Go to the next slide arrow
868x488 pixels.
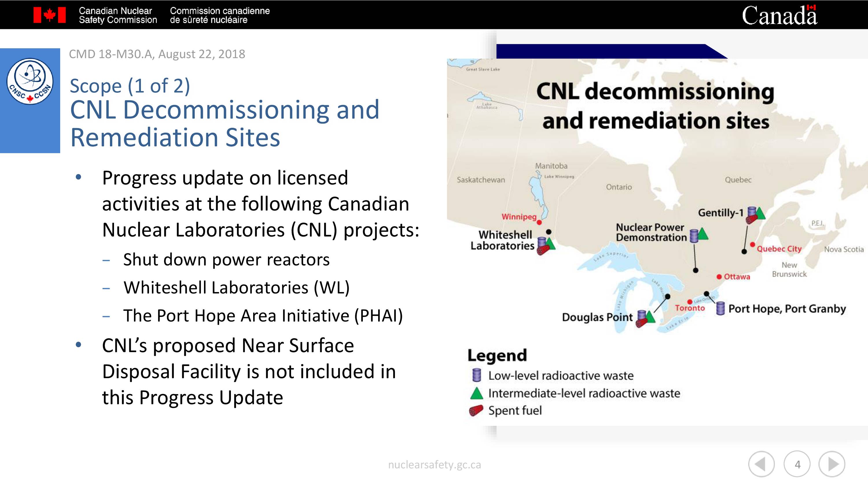tap(832, 464)
